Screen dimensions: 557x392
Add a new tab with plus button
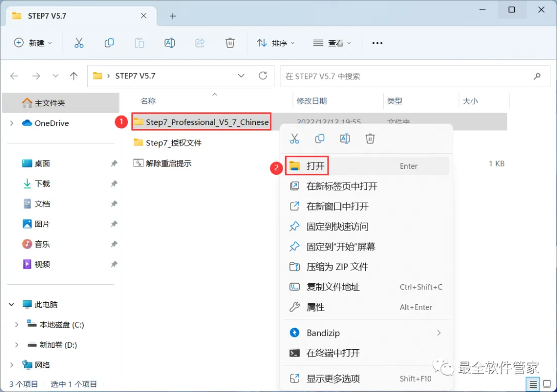(173, 16)
